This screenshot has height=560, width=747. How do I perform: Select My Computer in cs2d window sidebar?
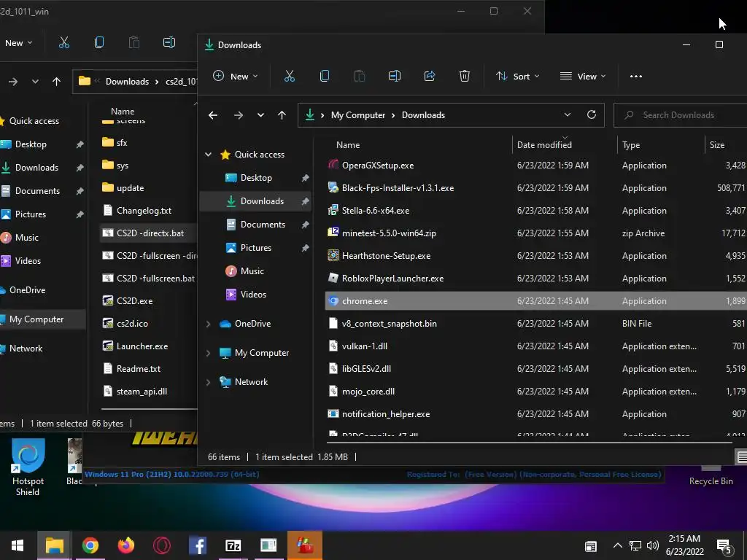click(x=42, y=319)
